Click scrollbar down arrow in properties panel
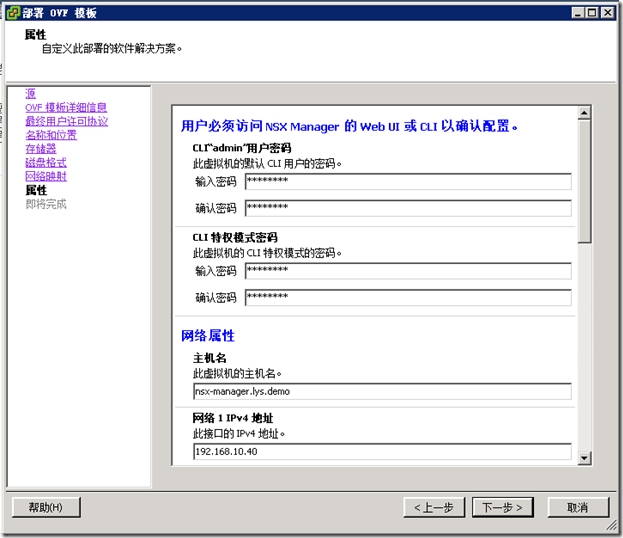The height and width of the screenshot is (538, 623). tap(584, 458)
